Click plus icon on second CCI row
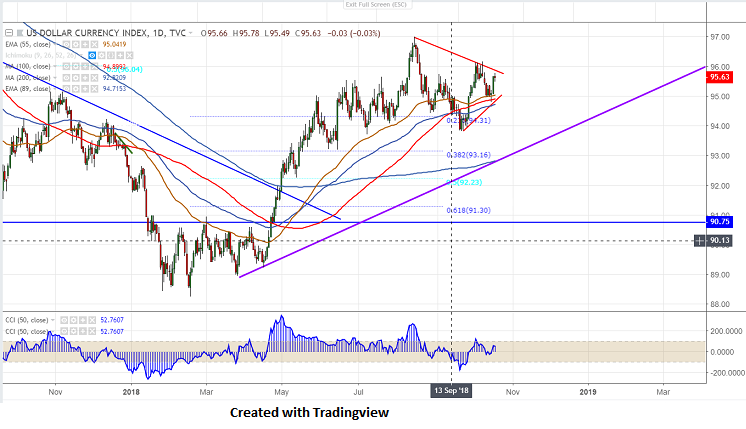This screenshot has width=746, height=429. pos(83,331)
